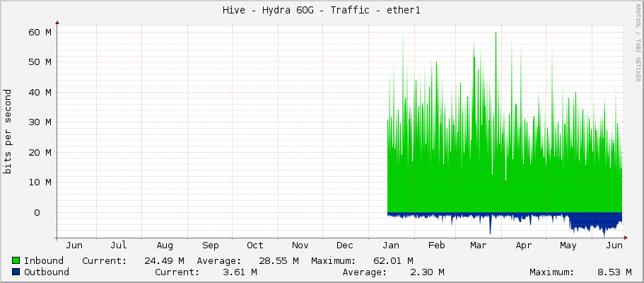
Task: Click the 'Apr' x-axis label
Action: [523, 246]
